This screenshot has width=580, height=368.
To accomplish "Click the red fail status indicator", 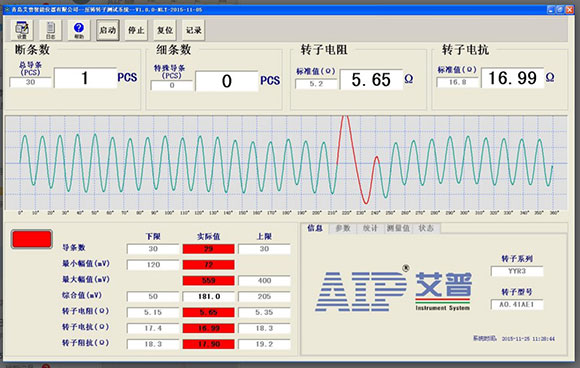I will [32, 239].
